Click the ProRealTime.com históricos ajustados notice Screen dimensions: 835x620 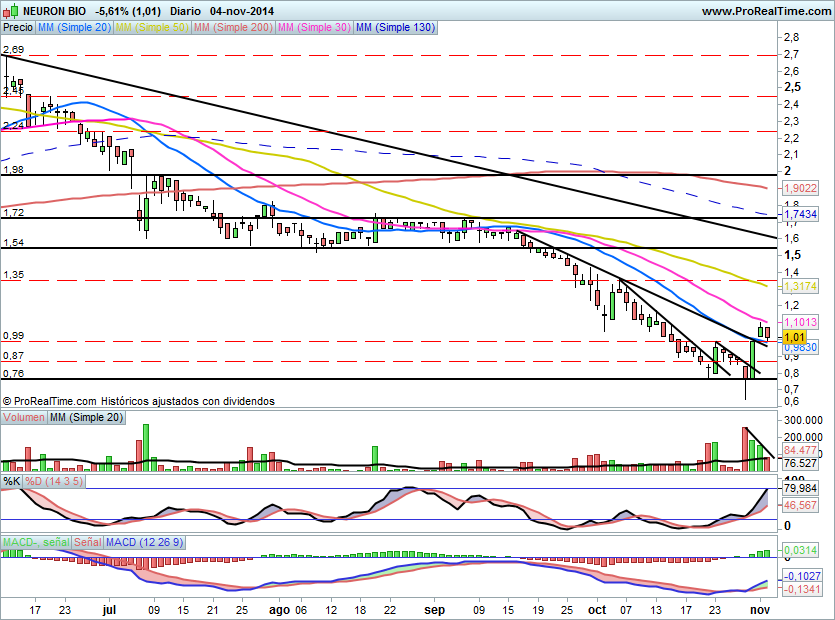[x=138, y=401]
